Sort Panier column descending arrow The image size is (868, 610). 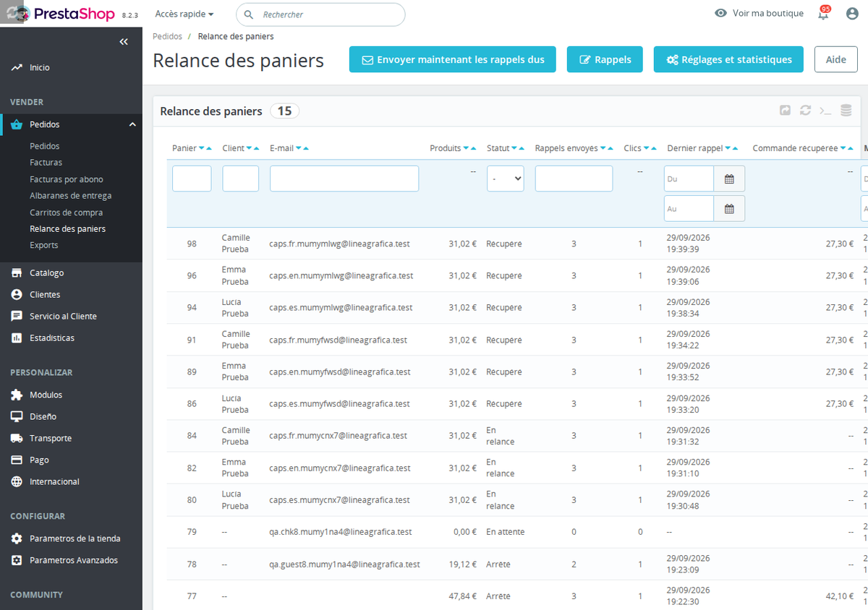coord(202,149)
